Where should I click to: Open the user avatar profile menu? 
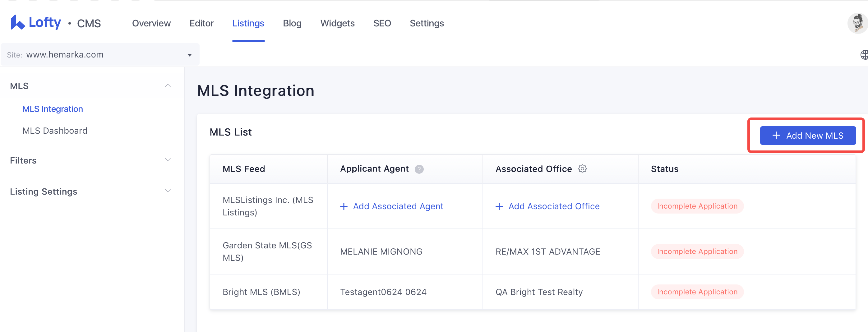tap(858, 23)
